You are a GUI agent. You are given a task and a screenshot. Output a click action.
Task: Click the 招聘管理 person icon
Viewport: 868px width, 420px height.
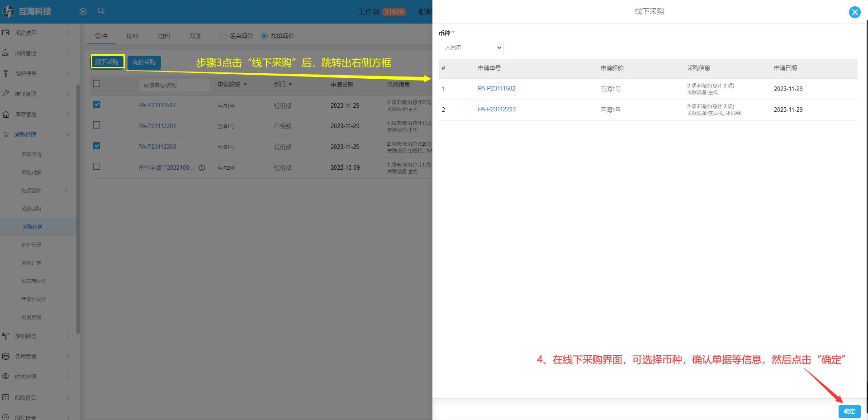point(6,53)
